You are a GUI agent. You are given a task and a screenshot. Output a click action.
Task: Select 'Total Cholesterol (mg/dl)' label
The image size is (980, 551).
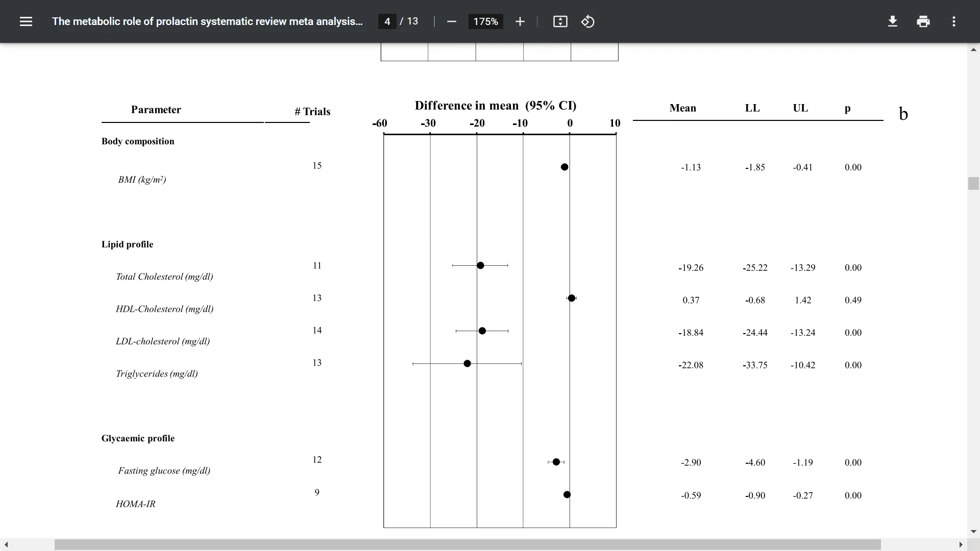[x=164, y=277]
